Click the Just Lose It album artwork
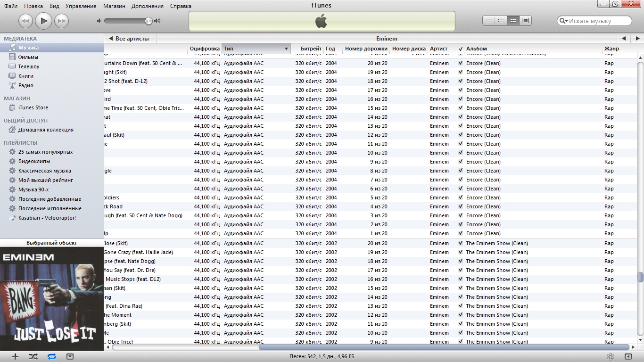644x362 pixels. (52, 299)
